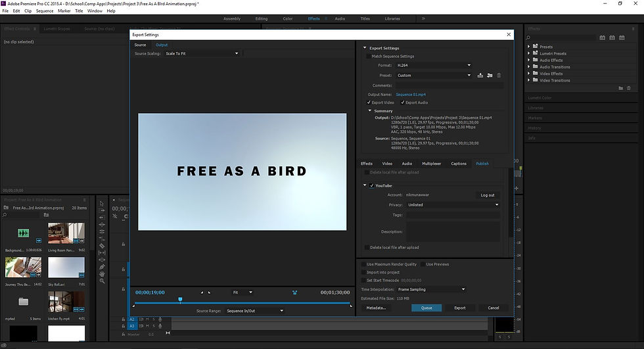644x349 pixels.
Task: Click the Metadata... button
Action: coord(376,308)
